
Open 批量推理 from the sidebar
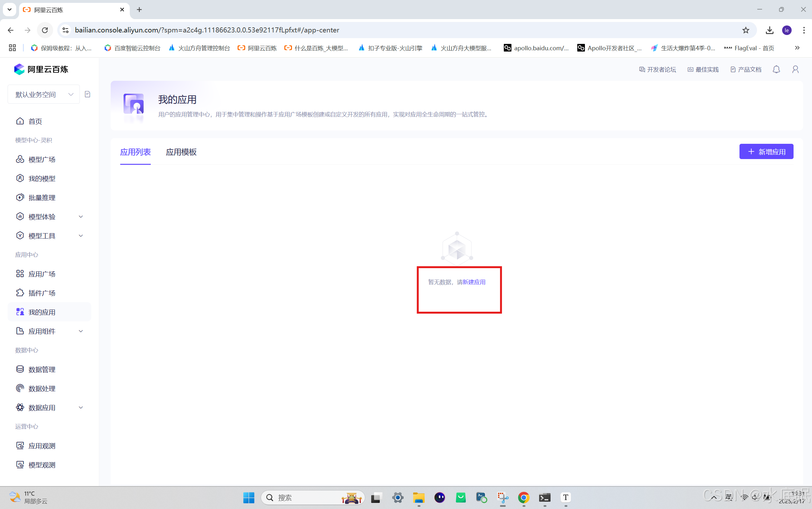pos(42,198)
